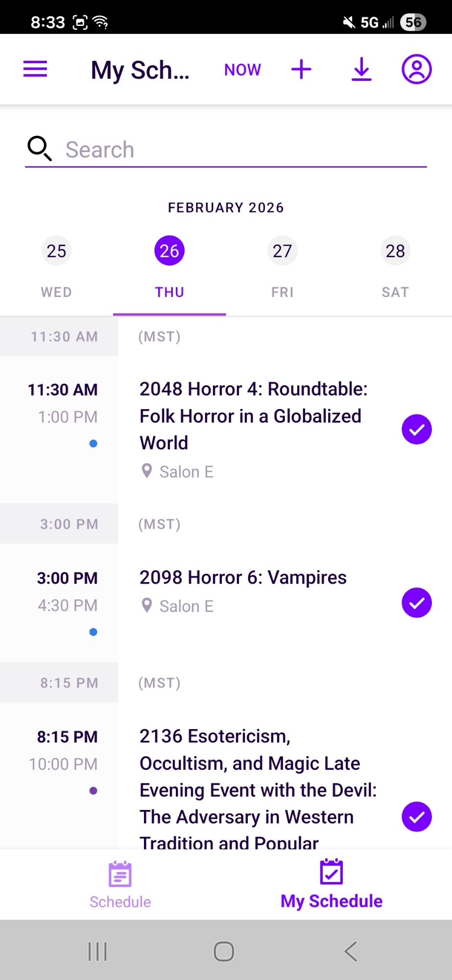452x980 pixels.
Task: Switch to the Schedule bottom tab
Action: (120, 885)
